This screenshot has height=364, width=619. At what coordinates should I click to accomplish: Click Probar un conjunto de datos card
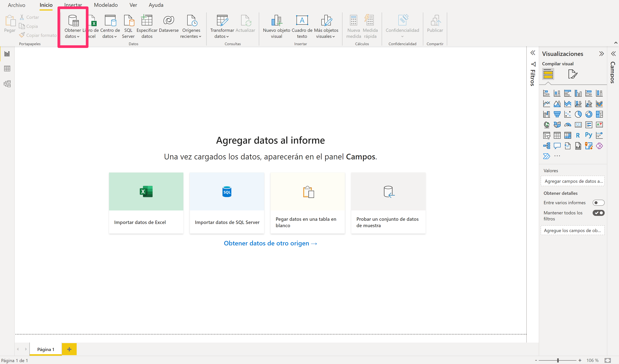(388, 203)
